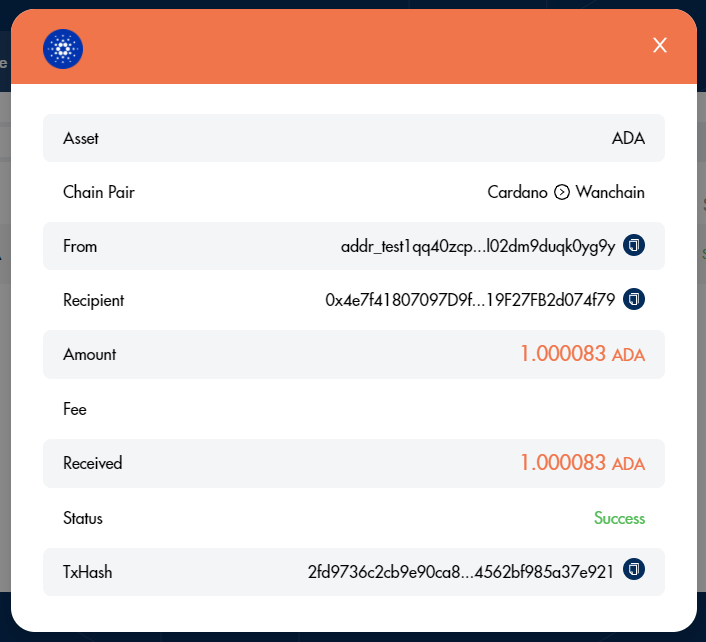The width and height of the screenshot is (706, 642).
Task: Copy the From address
Action: pos(634,245)
